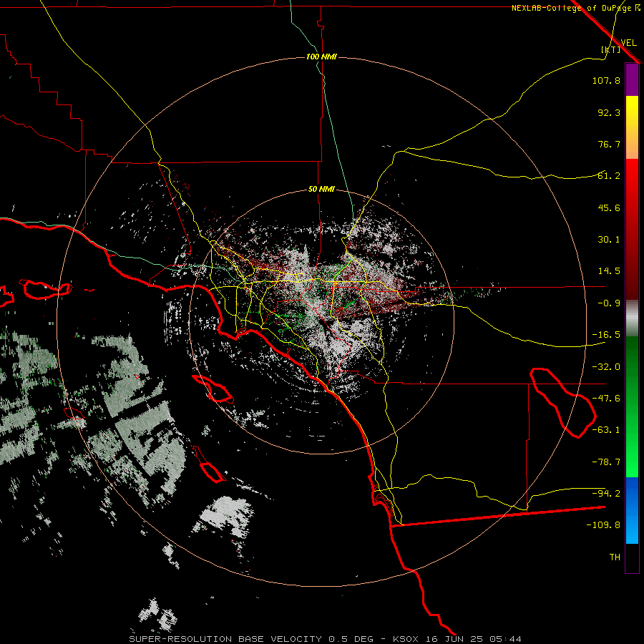The image size is (644, 644).
Task: Click the VEL [KT] legend heading
Action: point(619,46)
